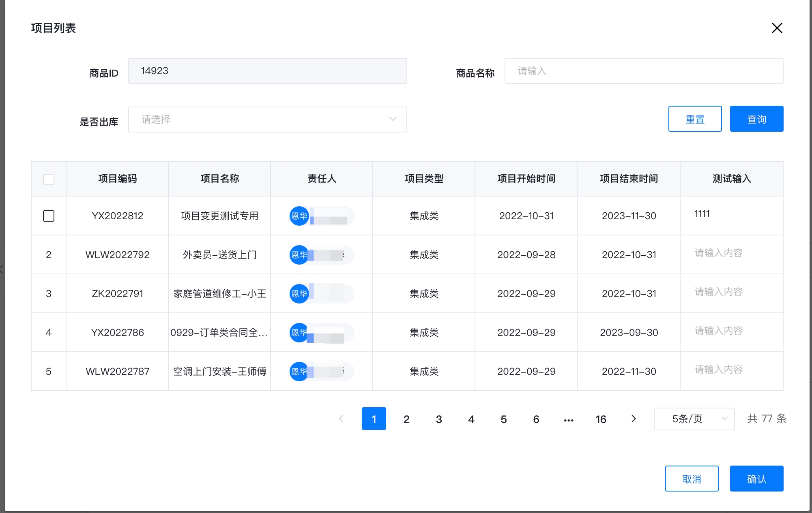Image resolution: width=812 pixels, height=513 pixels.
Task: Go to next page arrow
Action: coord(634,419)
